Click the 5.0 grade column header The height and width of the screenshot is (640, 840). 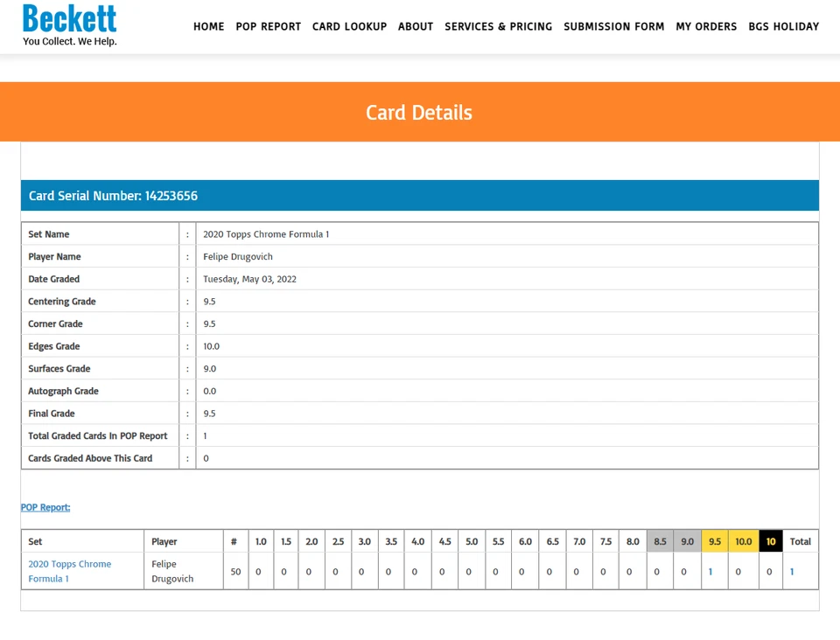click(472, 541)
